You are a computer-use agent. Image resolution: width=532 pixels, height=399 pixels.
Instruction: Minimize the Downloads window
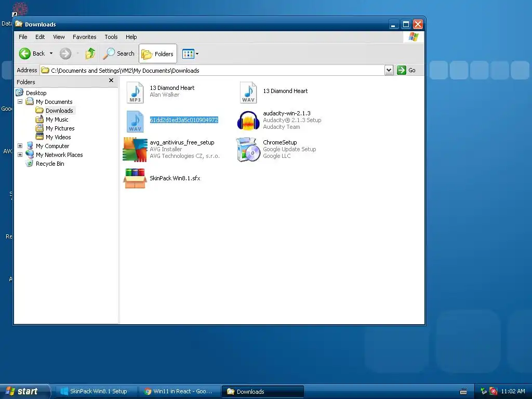pos(393,24)
